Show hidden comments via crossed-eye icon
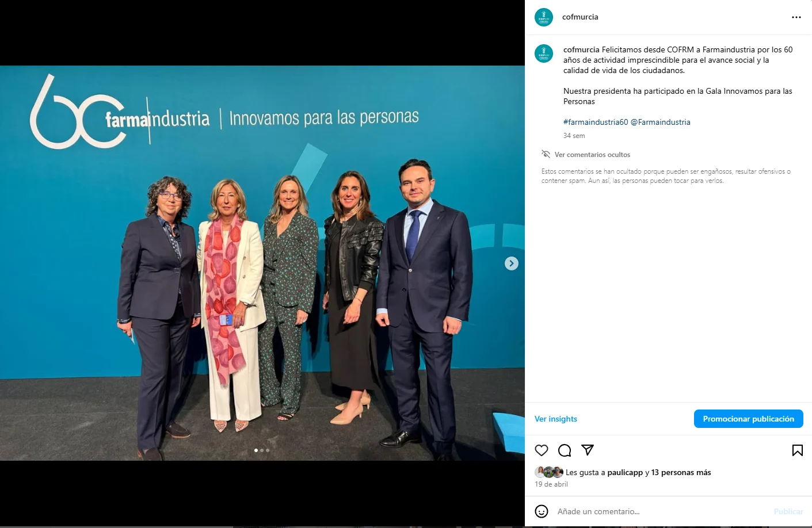Viewport: 812px width, 528px height. (x=546, y=154)
